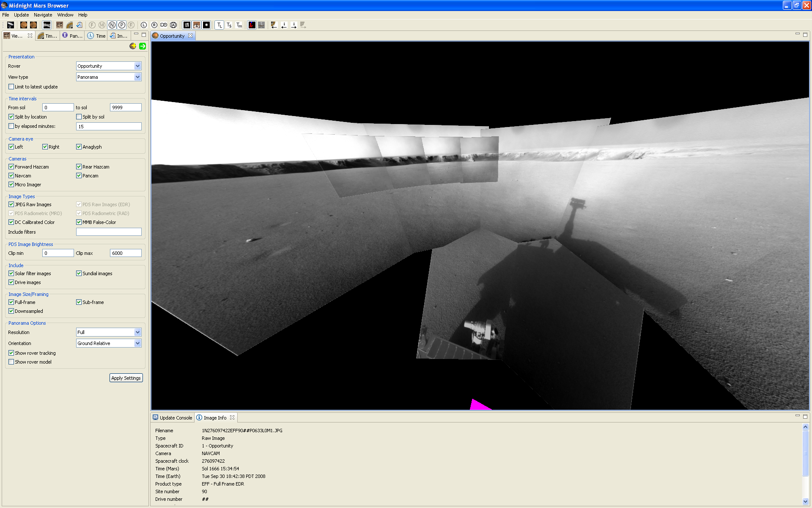Expand the View type dropdown

click(137, 77)
